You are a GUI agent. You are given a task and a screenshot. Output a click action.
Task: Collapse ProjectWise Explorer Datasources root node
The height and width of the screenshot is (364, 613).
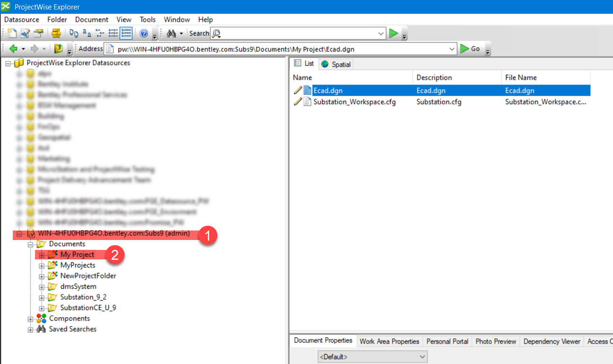8,63
